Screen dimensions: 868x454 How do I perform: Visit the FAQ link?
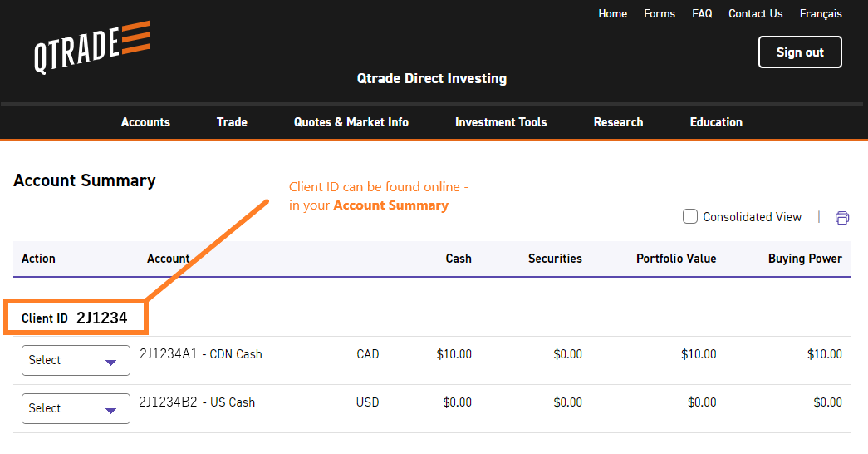[702, 14]
